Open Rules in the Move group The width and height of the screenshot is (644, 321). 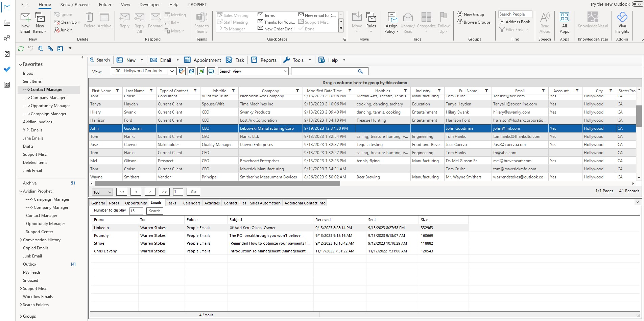[x=371, y=23]
